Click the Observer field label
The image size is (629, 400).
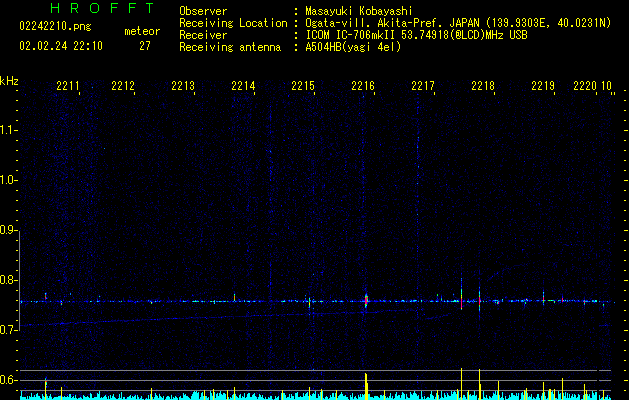(203, 11)
